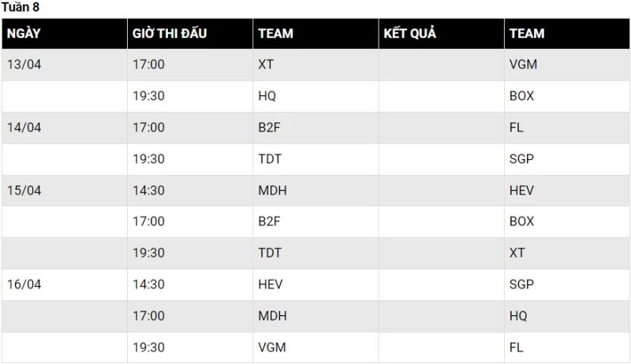Click XT opposite TDT on 15/04

pos(517,253)
